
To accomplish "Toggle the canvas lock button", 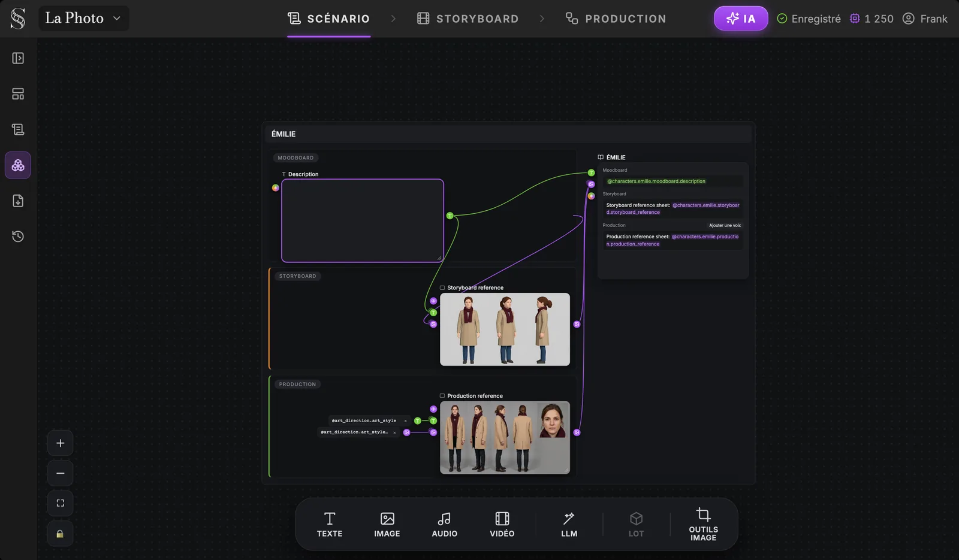I will pos(60,534).
